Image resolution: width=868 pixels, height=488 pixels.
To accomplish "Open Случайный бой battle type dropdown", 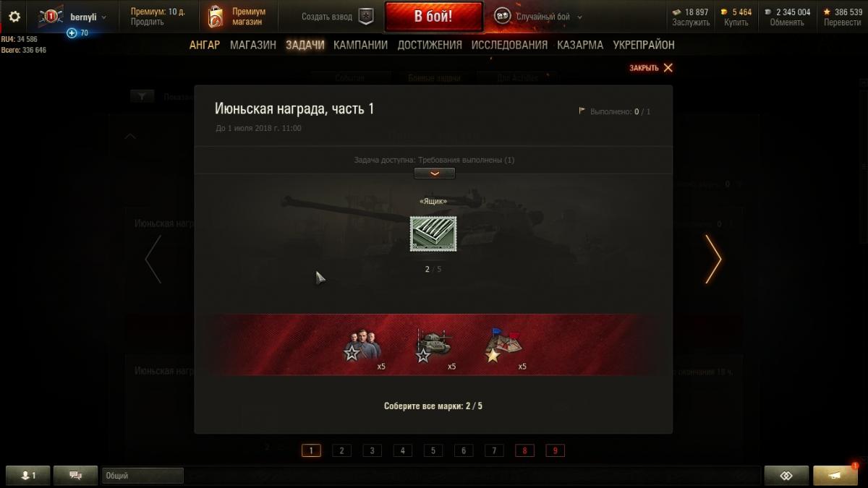I will (538, 17).
